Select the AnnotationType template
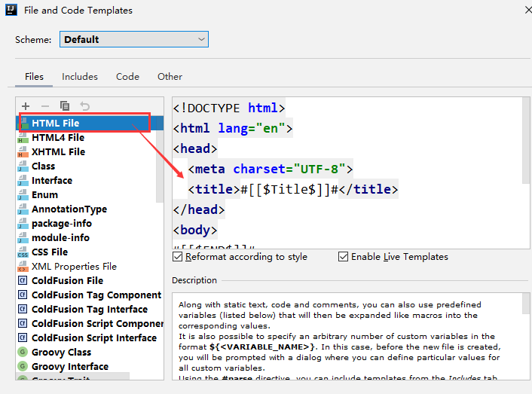The height and width of the screenshot is (394, 532). [x=90, y=209]
